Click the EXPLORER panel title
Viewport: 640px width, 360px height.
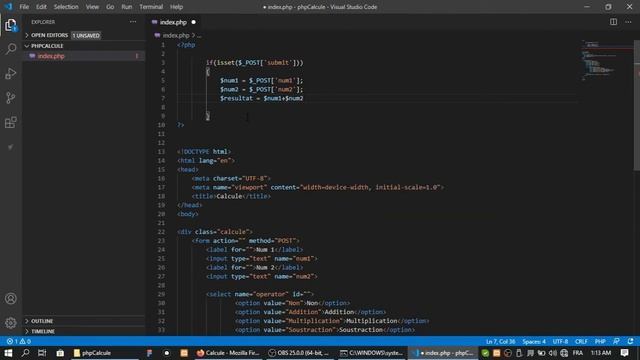tap(43, 22)
